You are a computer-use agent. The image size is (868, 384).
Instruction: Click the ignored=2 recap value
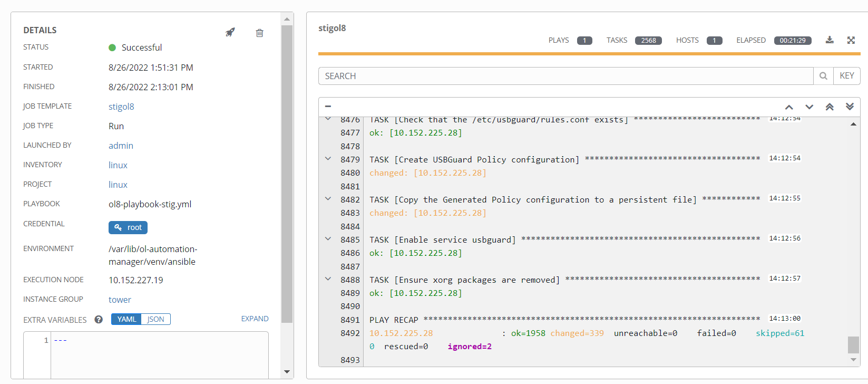(470, 347)
